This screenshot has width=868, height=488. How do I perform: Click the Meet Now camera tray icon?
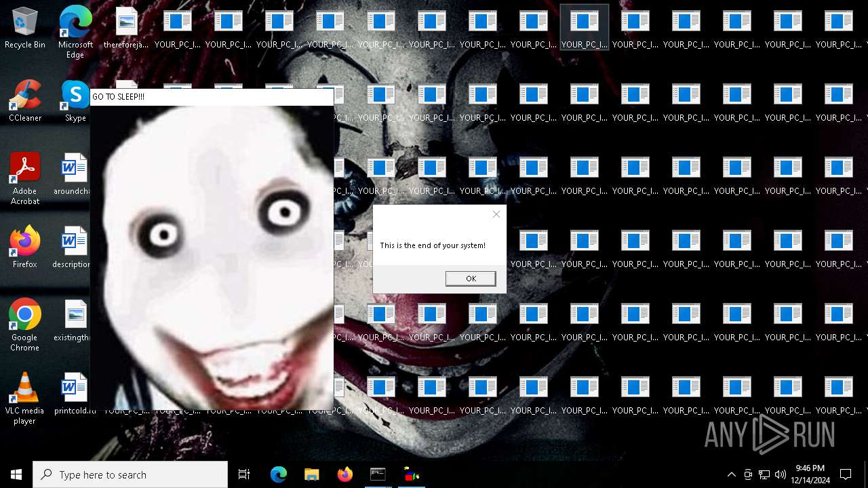tap(748, 474)
